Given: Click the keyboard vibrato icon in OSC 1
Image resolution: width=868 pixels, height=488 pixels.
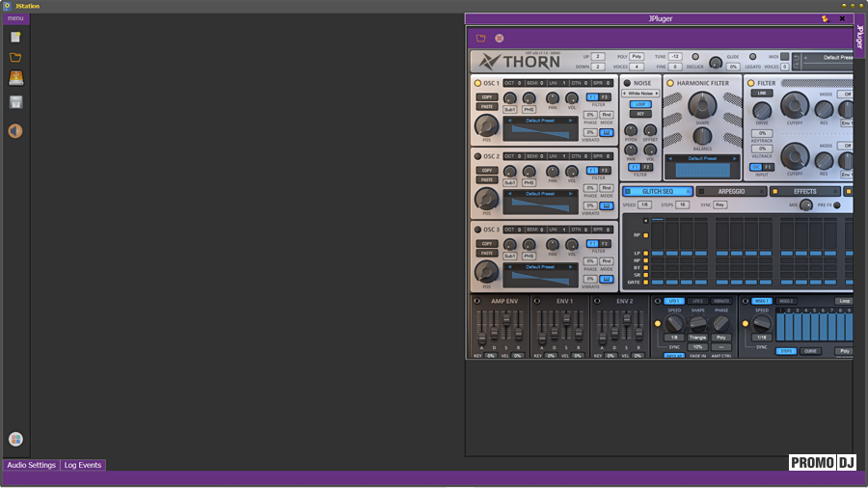Looking at the screenshot, I should [607, 132].
